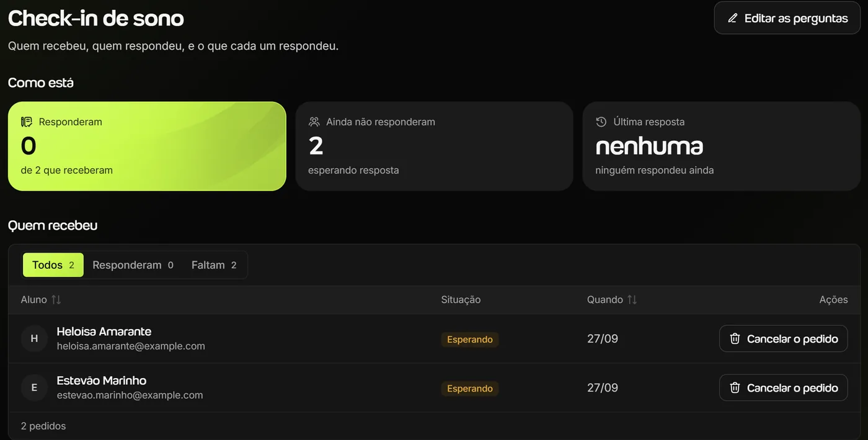Click the esperando resposta caption

point(353,170)
